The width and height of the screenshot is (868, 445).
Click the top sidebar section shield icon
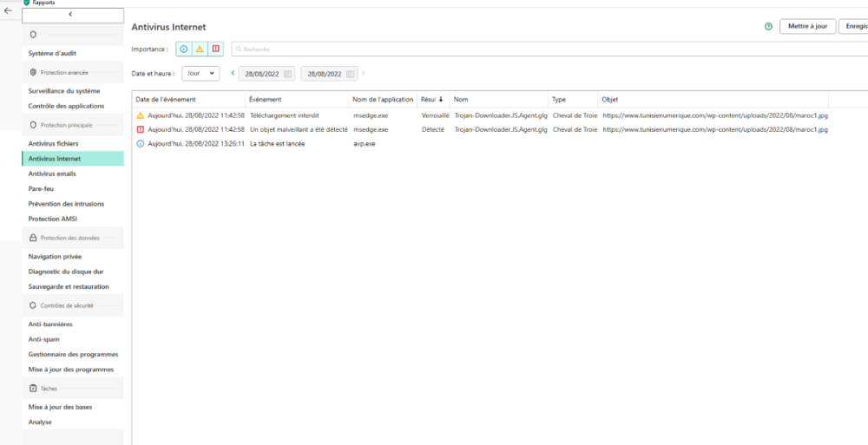(33, 35)
